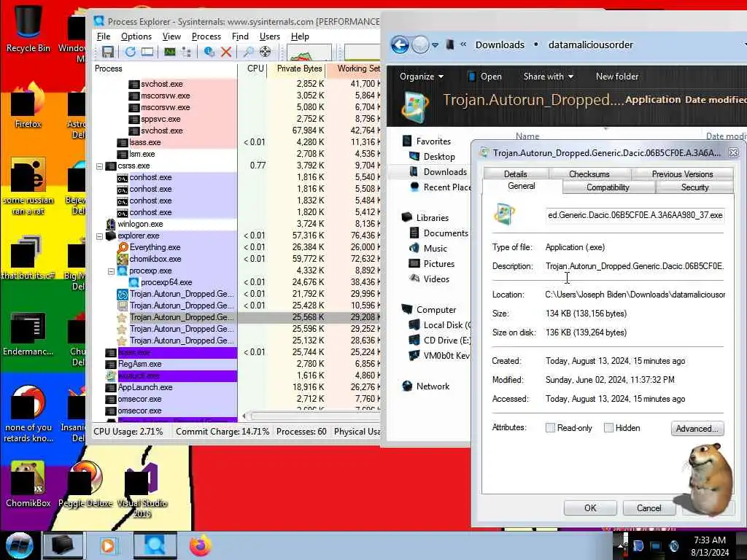Toggle the Show Lower Pane toolbar icon

tap(147, 52)
